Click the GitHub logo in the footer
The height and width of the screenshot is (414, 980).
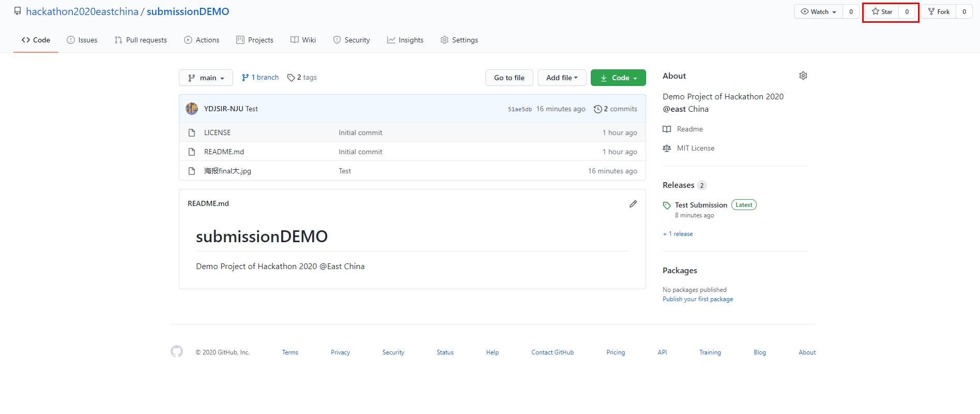tap(177, 352)
